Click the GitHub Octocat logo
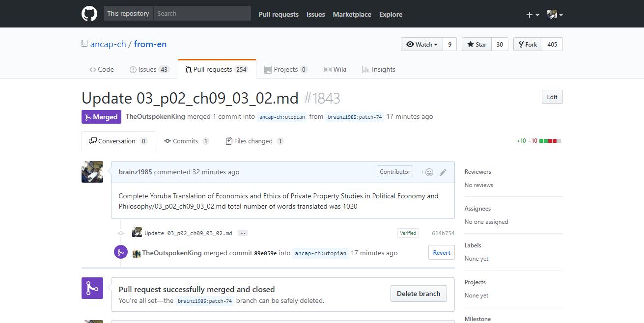 point(89,14)
